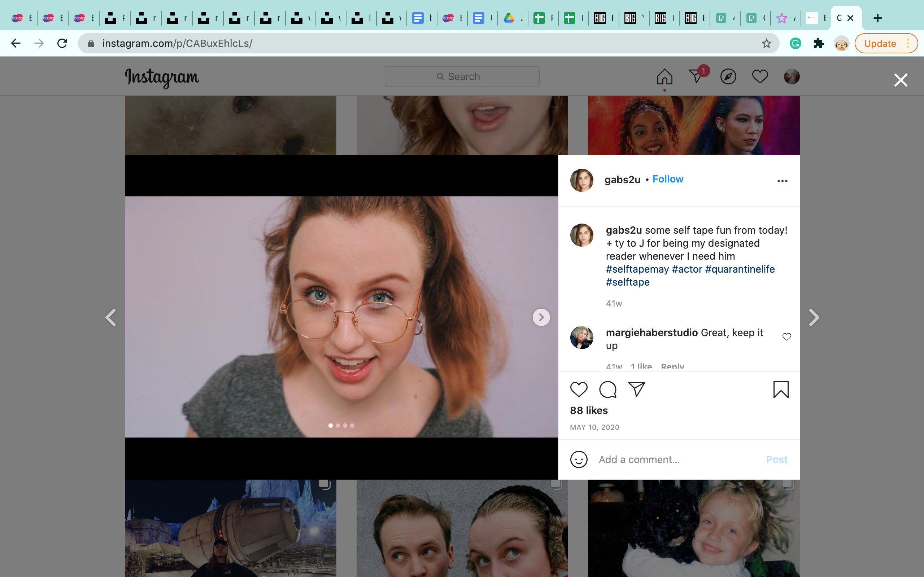Viewport: 924px width, 577px height.
Task: Like the post with heart icon
Action: (x=579, y=389)
